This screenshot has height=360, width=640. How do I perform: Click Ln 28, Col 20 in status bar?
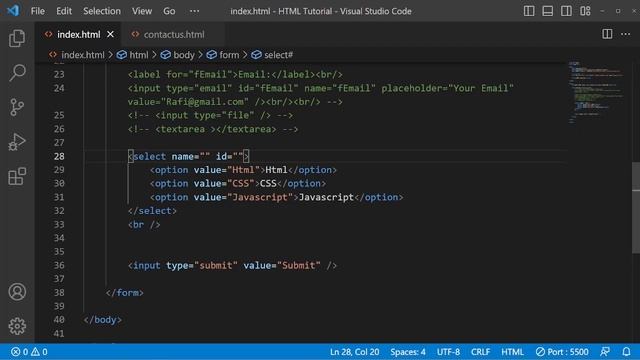point(354,352)
